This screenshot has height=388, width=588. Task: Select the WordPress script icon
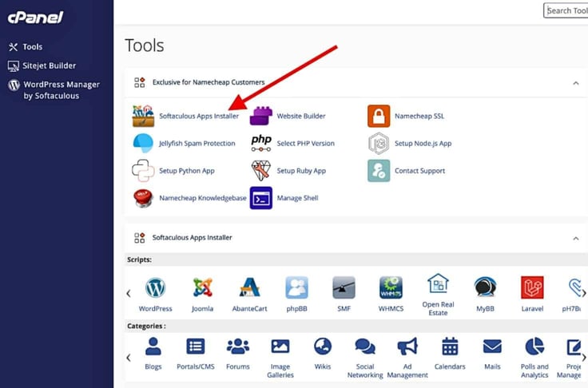(155, 287)
